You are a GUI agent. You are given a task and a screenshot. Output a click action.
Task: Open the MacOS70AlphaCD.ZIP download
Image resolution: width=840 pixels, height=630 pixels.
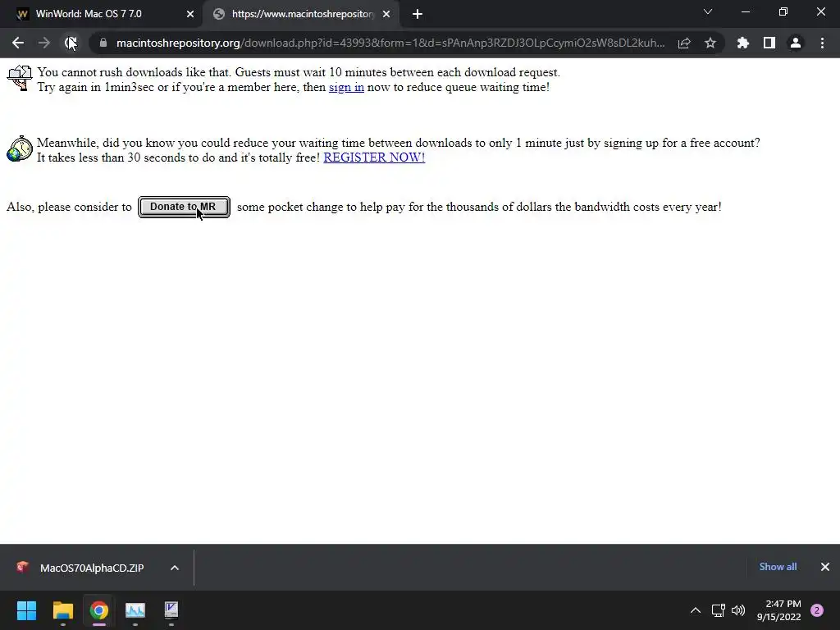[x=92, y=568]
